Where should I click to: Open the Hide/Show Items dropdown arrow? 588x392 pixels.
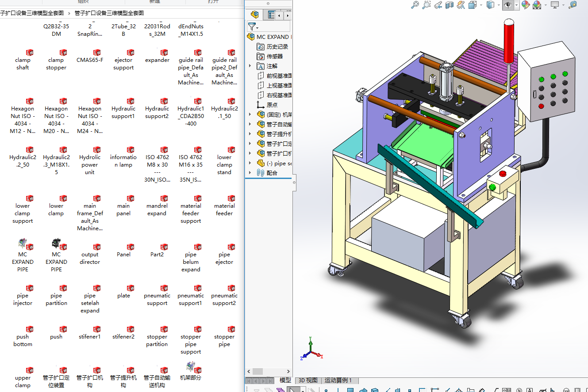pos(516,5)
